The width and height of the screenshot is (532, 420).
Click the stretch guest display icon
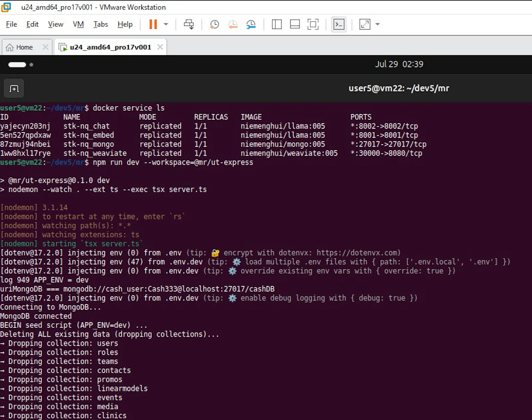(365, 24)
